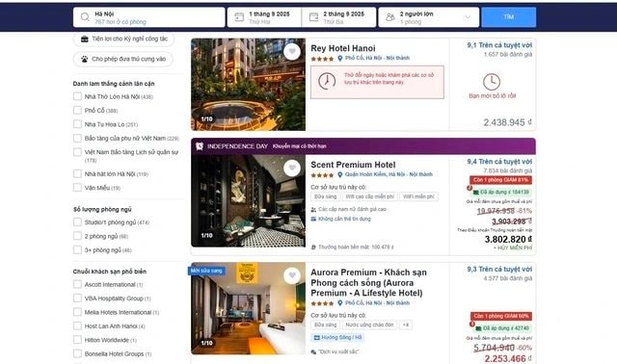Select the Hilton Worldwide chain checkbox
Image resolution: width=617 pixels, height=364 pixels.
click(x=77, y=340)
